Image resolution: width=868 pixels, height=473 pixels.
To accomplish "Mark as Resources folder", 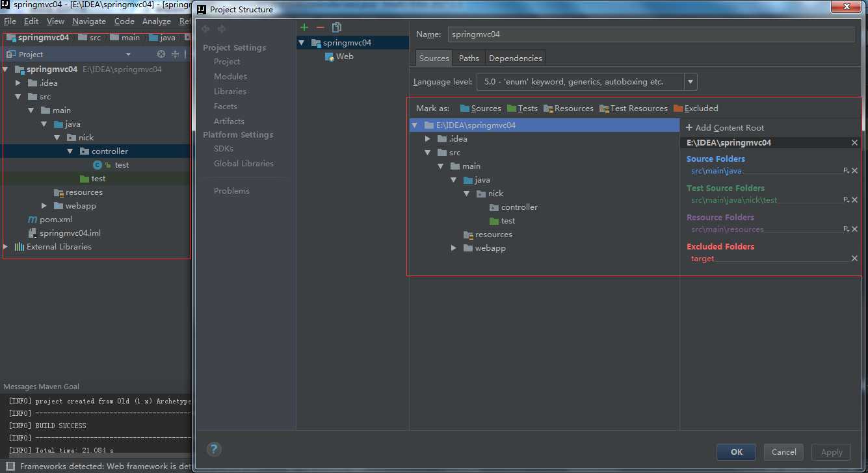I will (x=568, y=109).
